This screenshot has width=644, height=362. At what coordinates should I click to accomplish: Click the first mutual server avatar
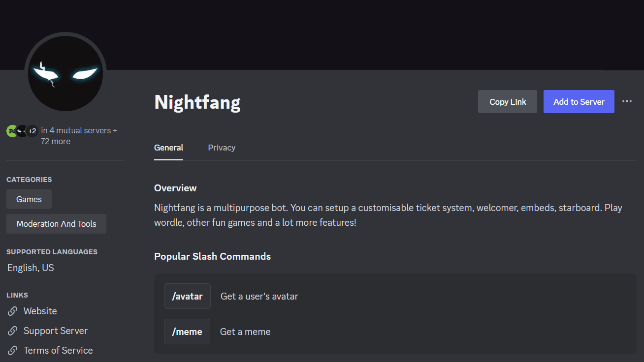coord(12,130)
